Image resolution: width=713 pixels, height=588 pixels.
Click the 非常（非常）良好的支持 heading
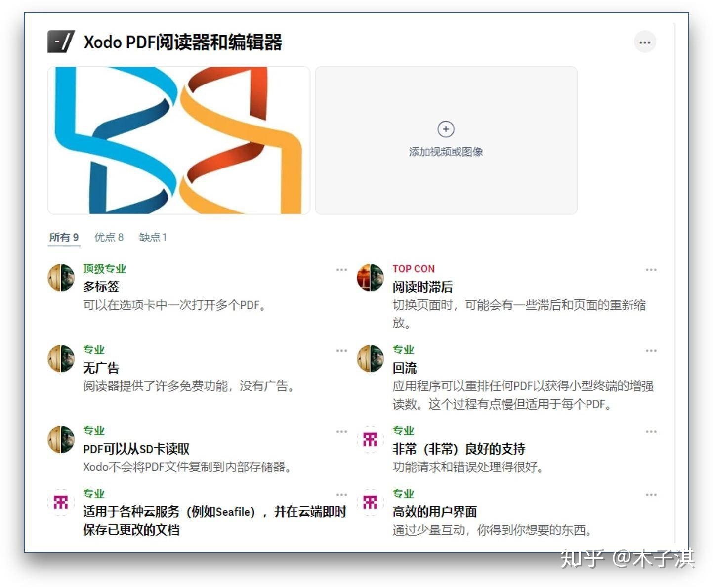459,449
